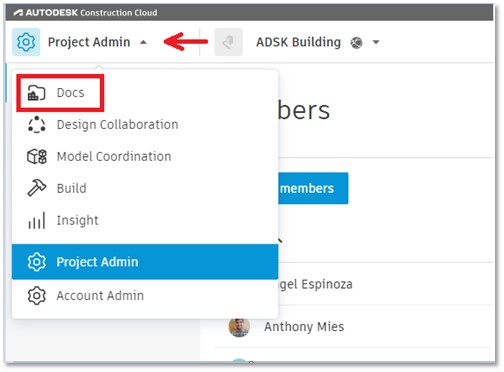The height and width of the screenshot is (372, 504).
Task: Select the highlighted Project Admin menu entry
Action: point(145,262)
